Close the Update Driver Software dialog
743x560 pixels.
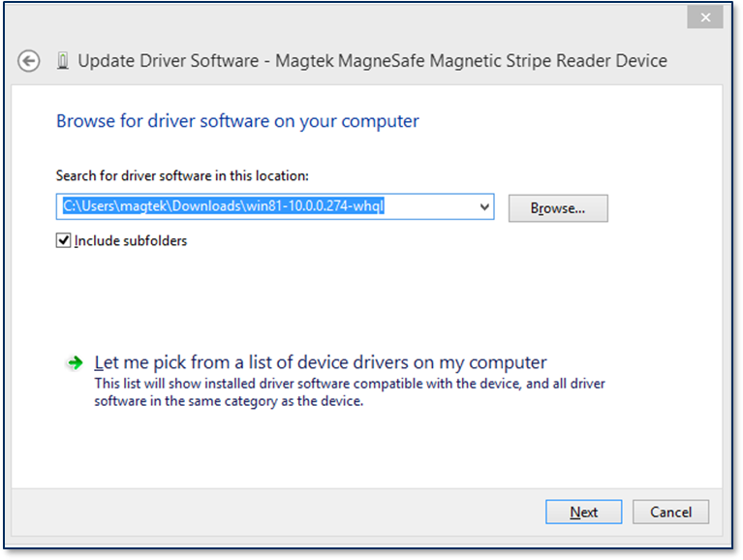coord(705,17)
